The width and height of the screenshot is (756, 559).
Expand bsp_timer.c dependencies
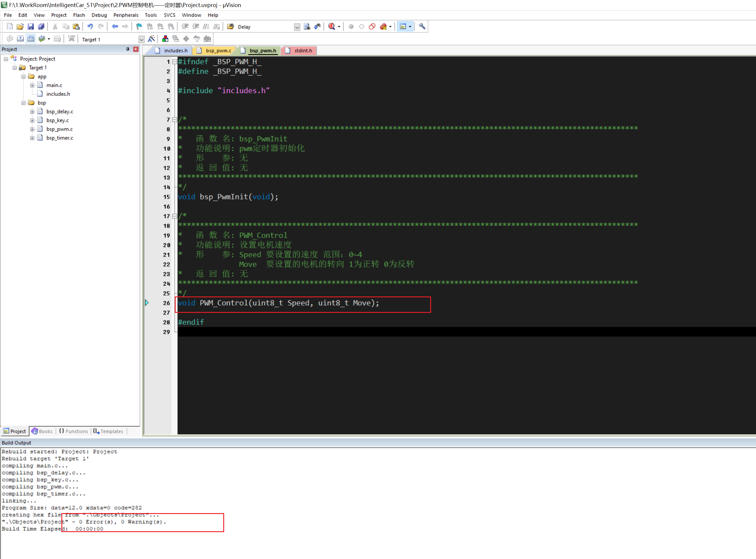coord(32,138)
